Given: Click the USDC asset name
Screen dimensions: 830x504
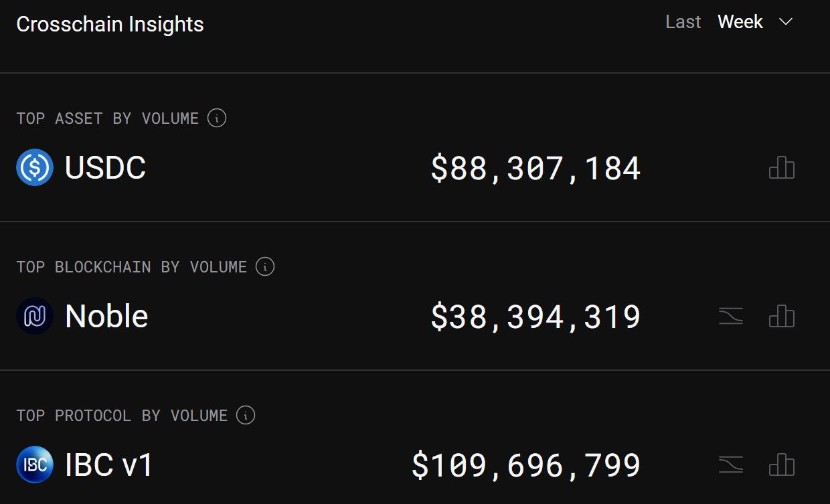Looking at the screenshot, I should tap(105, 167).
